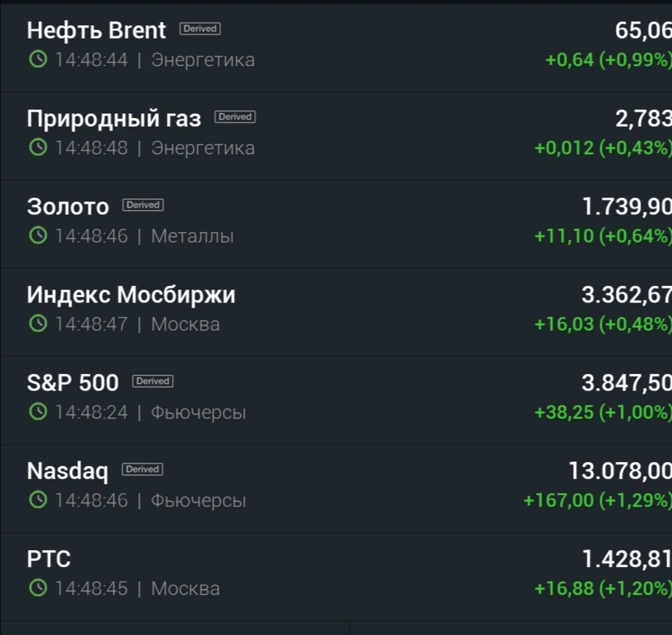Tap the clock icon under Индекс Мосбиржи
Screen dimensions: 672x635
coord(38,324)
